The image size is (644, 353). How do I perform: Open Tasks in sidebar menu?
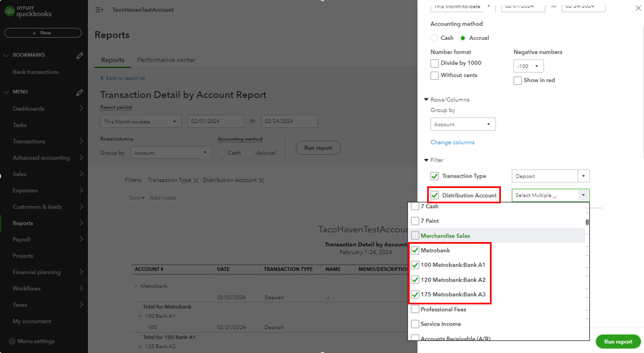pos(20,125)
